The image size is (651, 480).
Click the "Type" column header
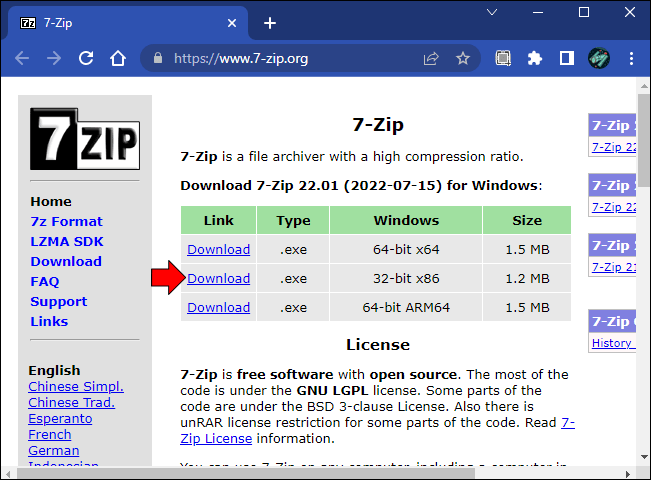click(293, 220)
